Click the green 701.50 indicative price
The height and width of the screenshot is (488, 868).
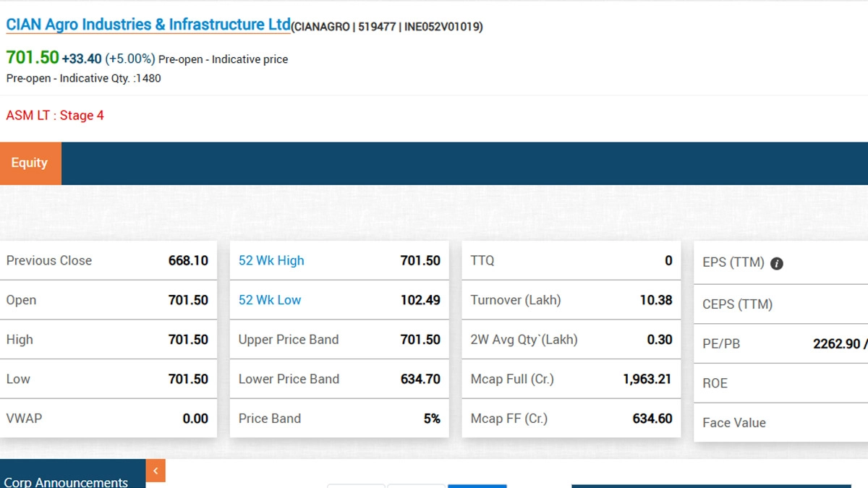point(33,58)
